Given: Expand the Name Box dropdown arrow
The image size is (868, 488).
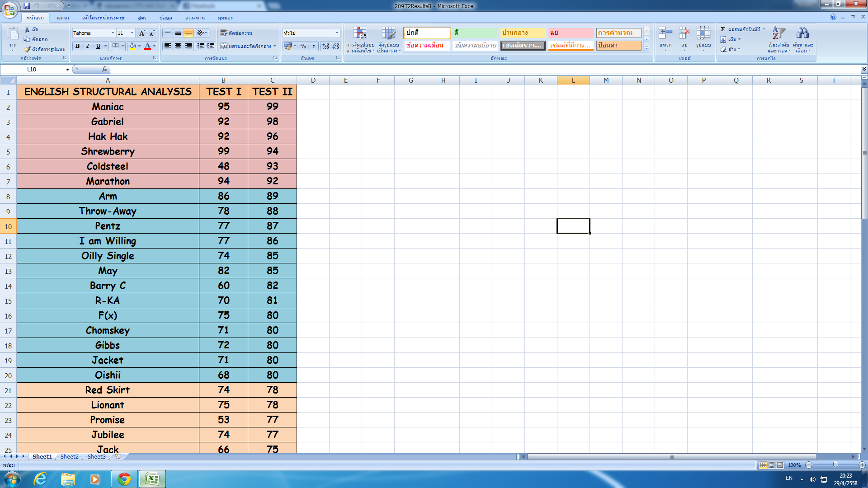Looking at the screenshot, I should click(67, 70).
